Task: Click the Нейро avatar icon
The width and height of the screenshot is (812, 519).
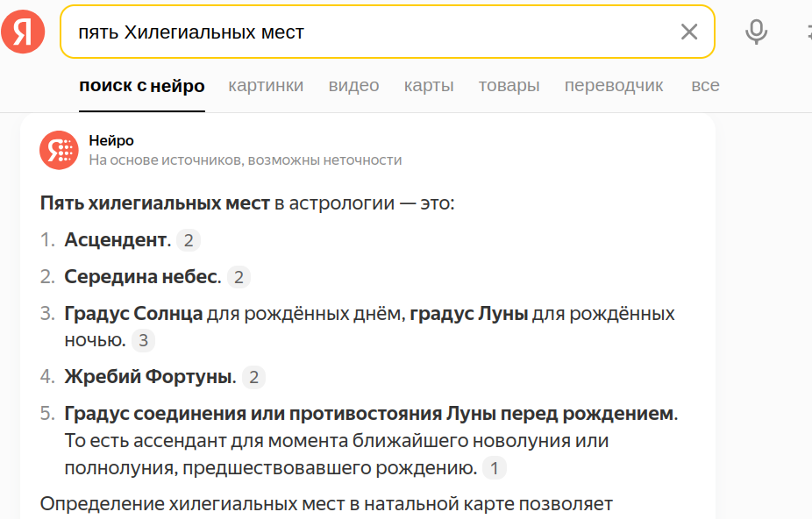Action: tap(59, 150)
